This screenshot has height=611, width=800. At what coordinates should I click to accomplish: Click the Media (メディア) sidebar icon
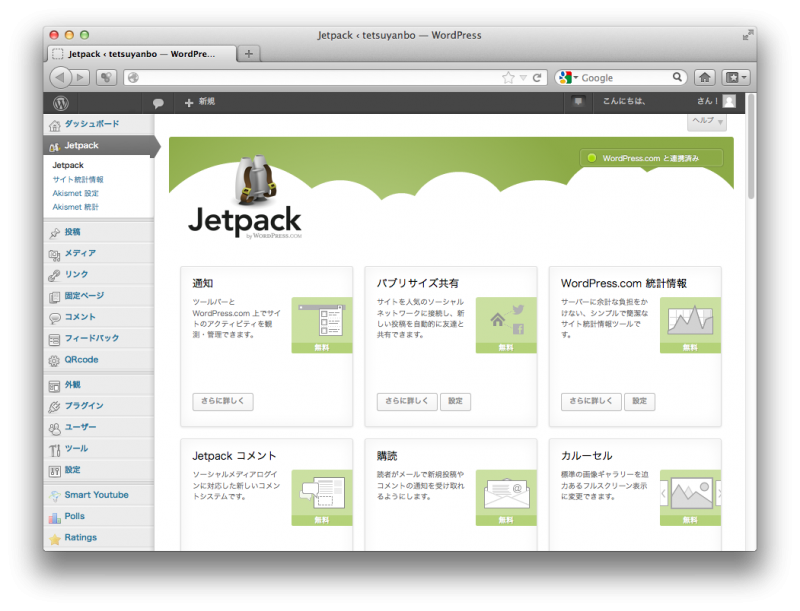coord(55,254)
